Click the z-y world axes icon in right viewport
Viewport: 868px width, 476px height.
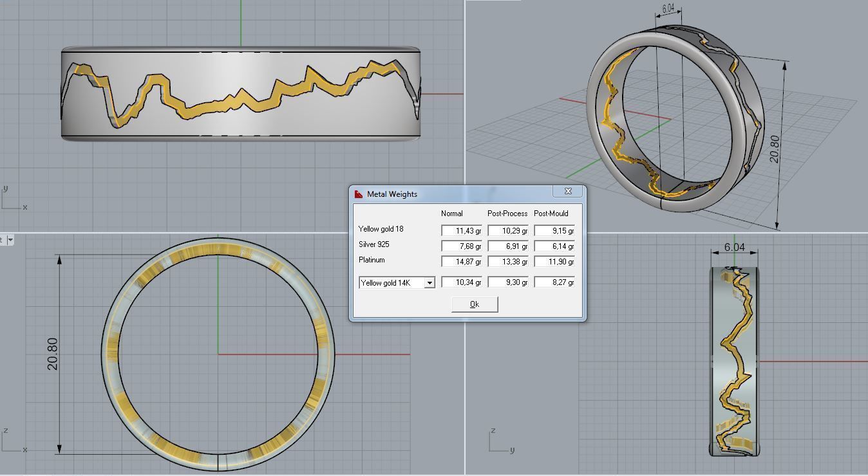click(x=500, y=442)
